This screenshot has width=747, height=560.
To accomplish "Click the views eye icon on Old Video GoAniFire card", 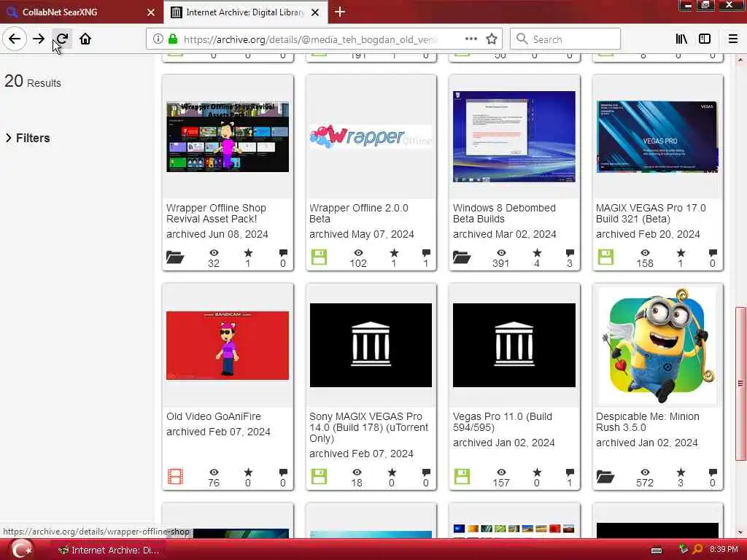I will point(214,472).
